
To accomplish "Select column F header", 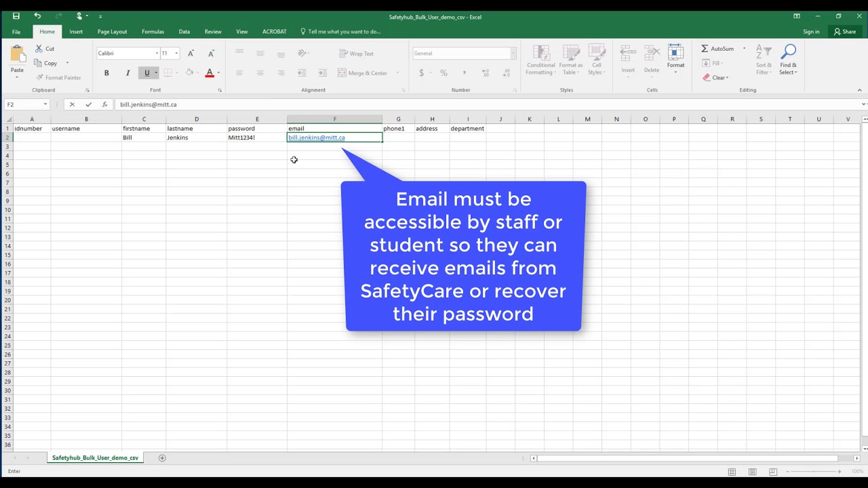I will pos(334,119).
